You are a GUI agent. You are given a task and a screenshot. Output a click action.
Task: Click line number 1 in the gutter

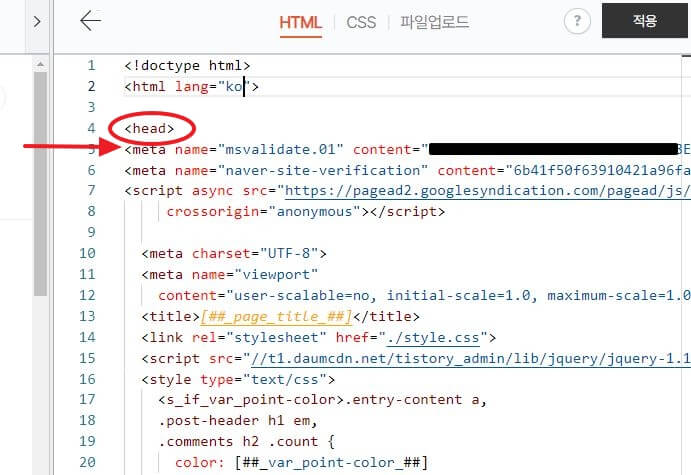91,66
